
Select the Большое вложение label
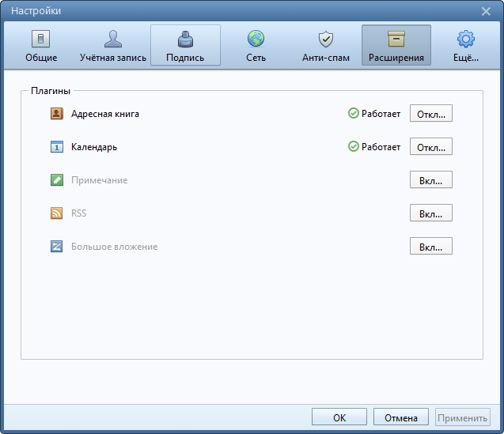(115, 247)
